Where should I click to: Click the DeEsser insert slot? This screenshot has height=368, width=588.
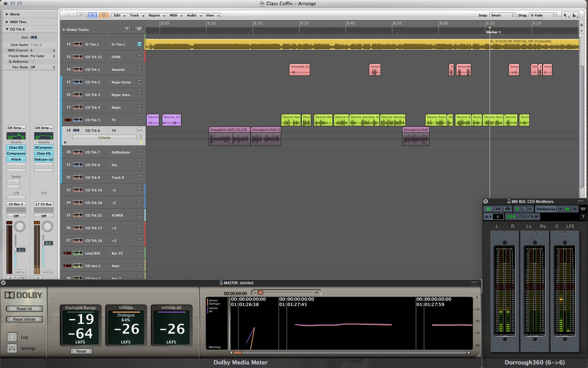click(44, 159)
